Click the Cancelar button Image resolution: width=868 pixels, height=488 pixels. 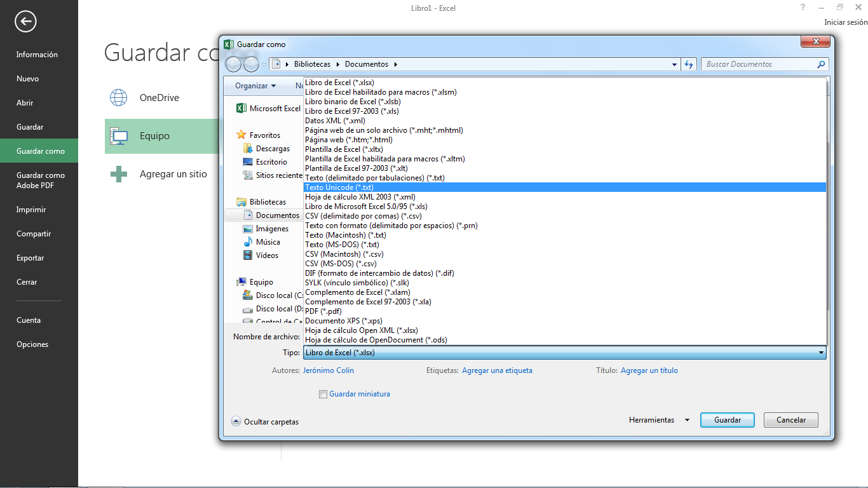(791, 420)
